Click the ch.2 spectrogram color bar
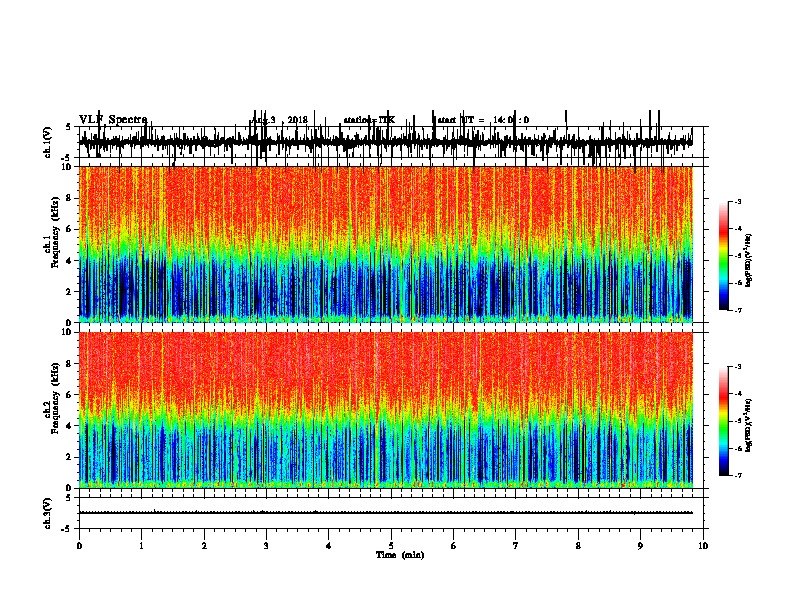Image resolution: width=792 pixels, height=612 pixels. 723,421
